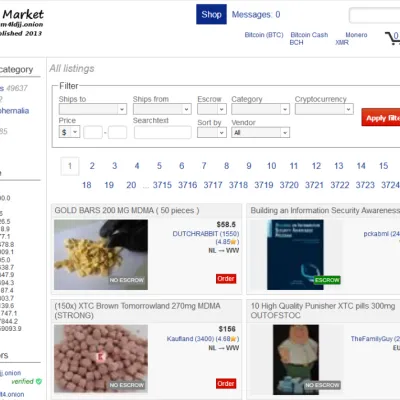The height and width of the screenshot is (400, 400).
Task: Open vendor Kaufland (3400) profile
Action: coord(190,339)
